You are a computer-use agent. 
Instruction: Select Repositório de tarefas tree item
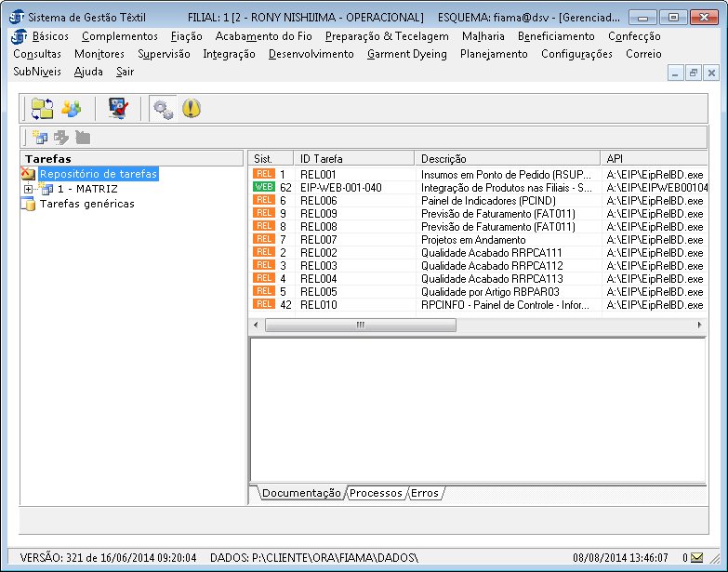click(99, 174)
